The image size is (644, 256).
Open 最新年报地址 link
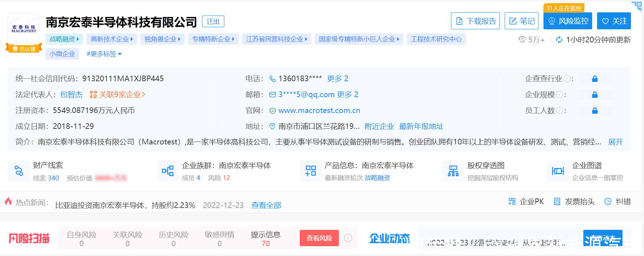tap(421, 126)
